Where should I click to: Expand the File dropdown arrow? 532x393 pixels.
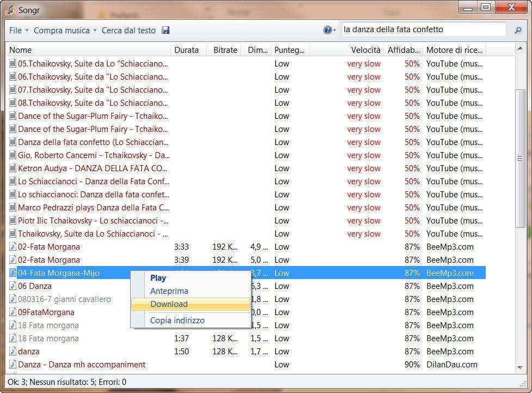27,30
